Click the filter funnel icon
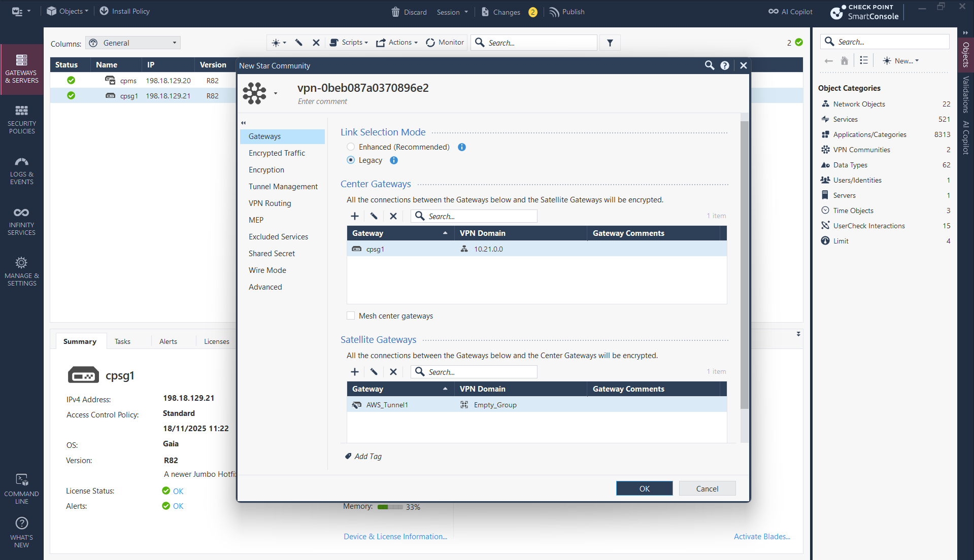 [x=610, y=43]
